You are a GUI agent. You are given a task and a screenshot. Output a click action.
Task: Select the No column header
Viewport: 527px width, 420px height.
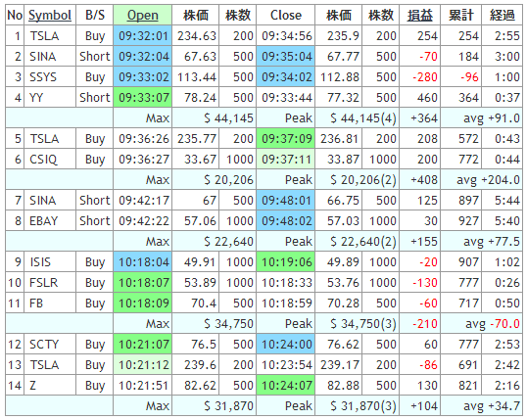[15, 15]
